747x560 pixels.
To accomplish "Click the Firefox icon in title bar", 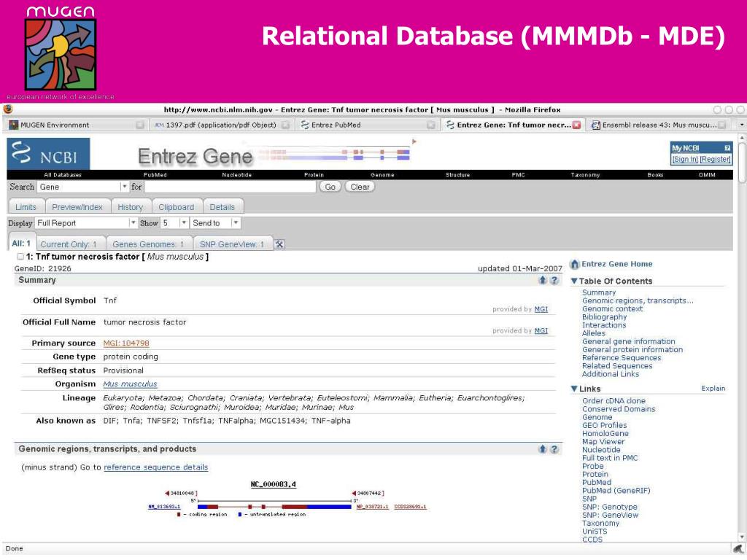I will pyautogui.click(x=8, y=109).
